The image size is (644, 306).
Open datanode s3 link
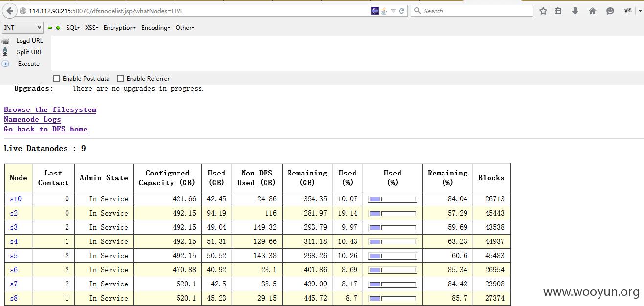[x=14, y=227]
